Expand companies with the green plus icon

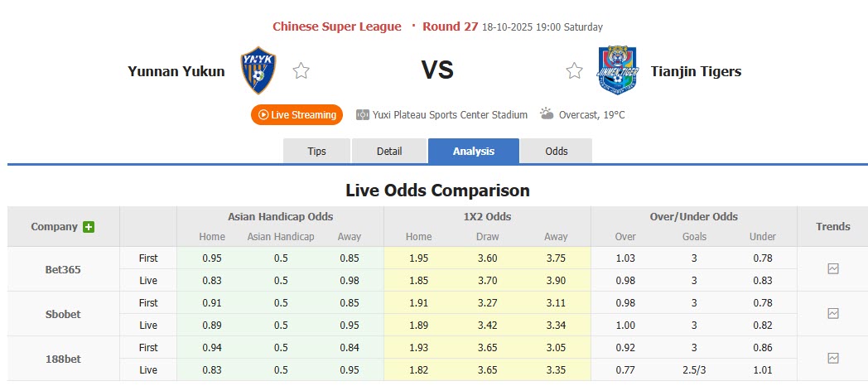tap(89, 227)
